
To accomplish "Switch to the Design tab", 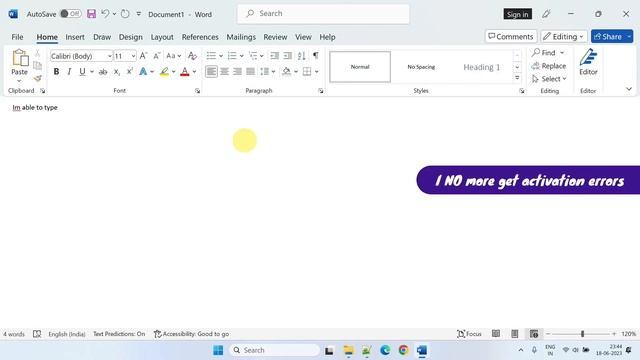I will (131, 37).
